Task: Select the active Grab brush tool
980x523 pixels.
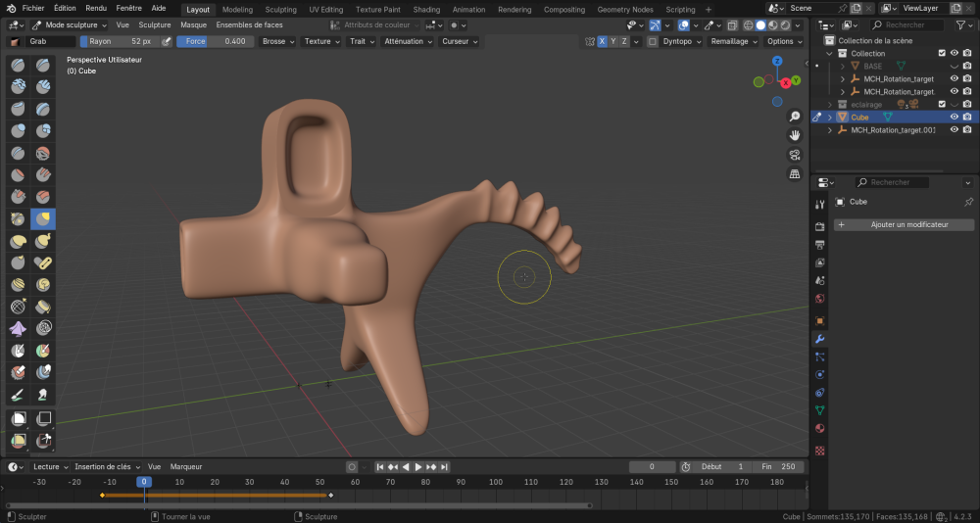Action: [x=43, y=218]
